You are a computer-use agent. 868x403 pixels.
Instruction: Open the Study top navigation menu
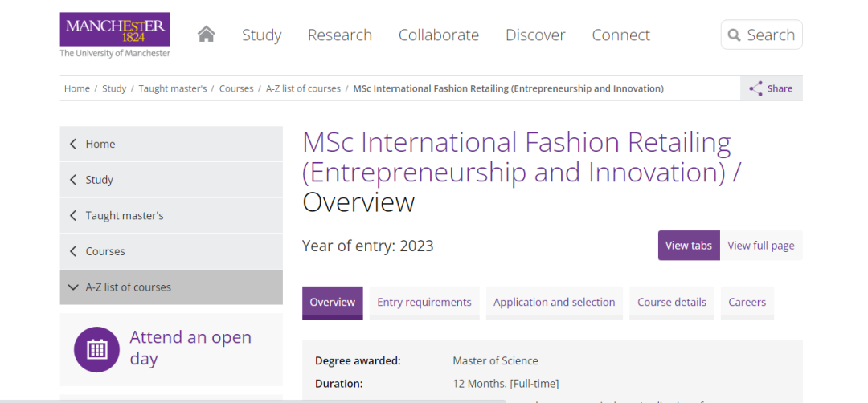(261, 35)
